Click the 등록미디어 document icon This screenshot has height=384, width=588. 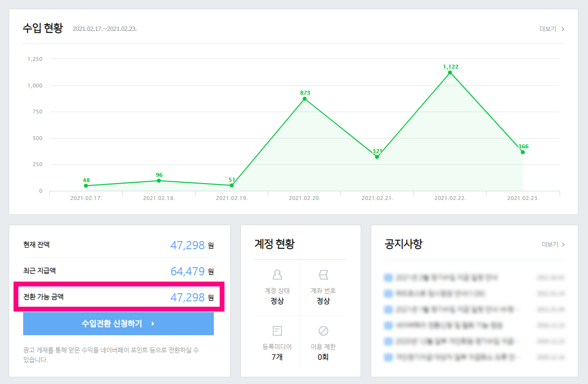pos(277,331)
